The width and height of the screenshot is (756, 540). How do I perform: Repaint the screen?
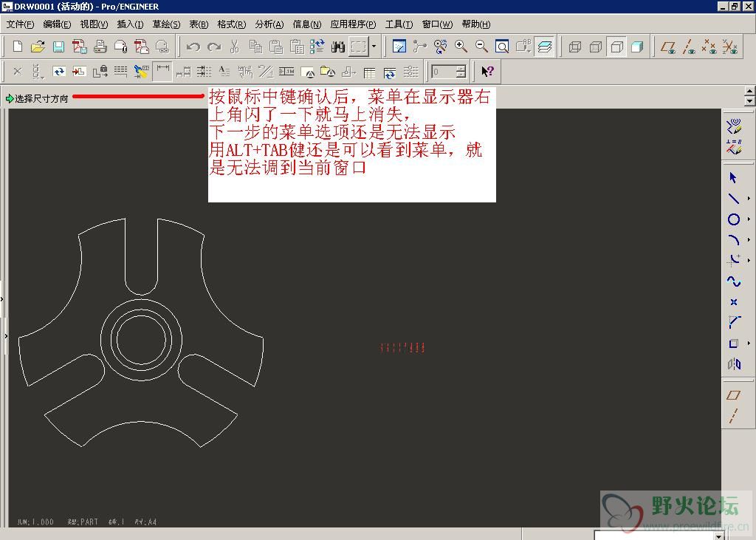pos(399,47)
